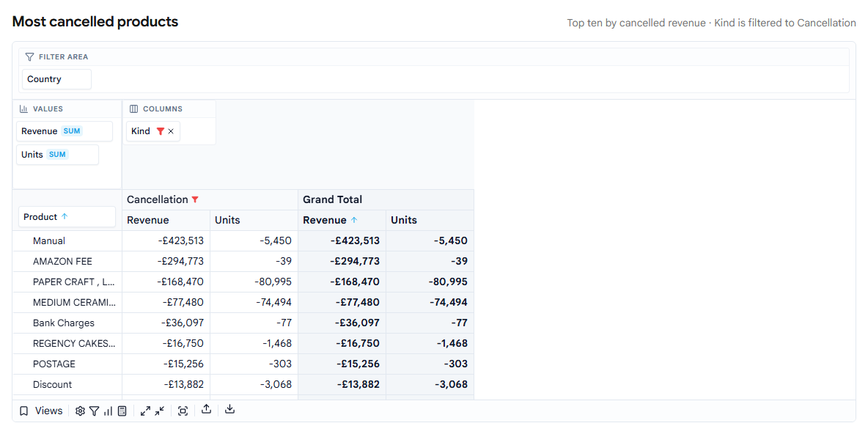
Task: Click the -£294,773 Grand Total Revenue cell
Action: [x=342, y=261]
